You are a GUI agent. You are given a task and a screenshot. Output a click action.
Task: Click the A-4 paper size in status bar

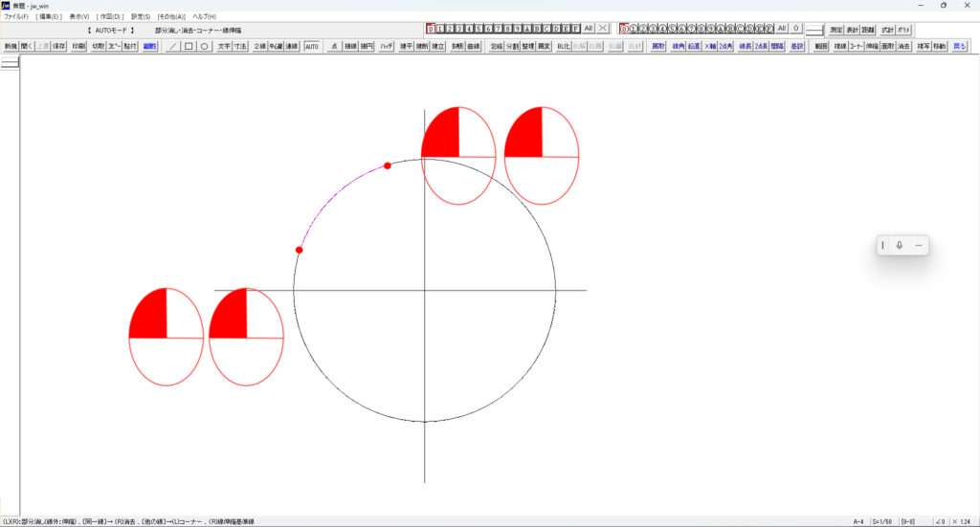(x=858, y=521)
